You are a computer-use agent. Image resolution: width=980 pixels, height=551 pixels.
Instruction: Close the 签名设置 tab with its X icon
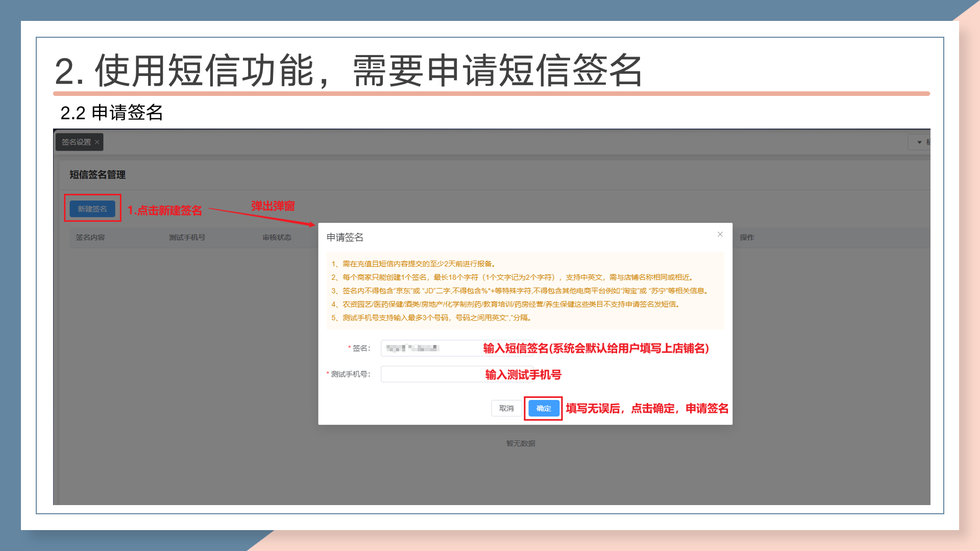click(x=97, y=142)
